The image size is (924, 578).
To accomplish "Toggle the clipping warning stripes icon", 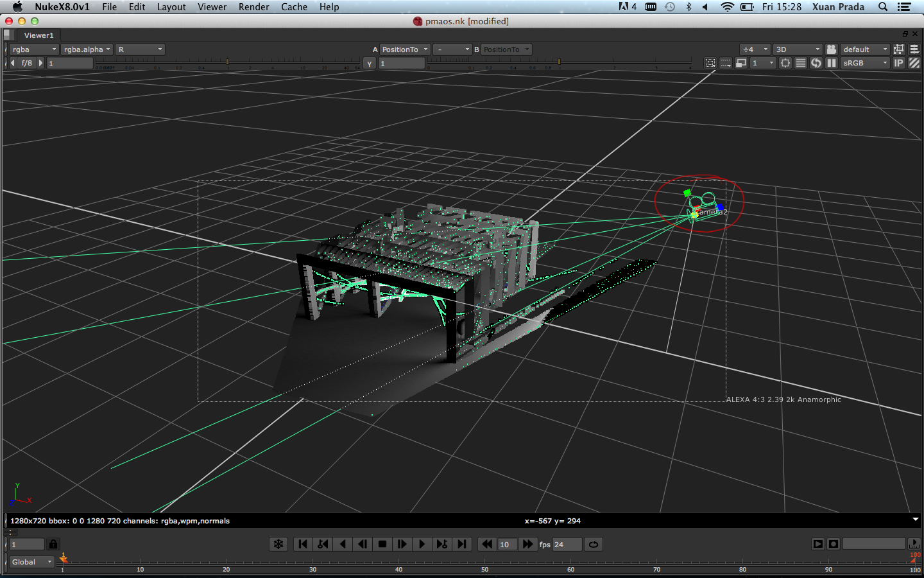I will [914, 63].
